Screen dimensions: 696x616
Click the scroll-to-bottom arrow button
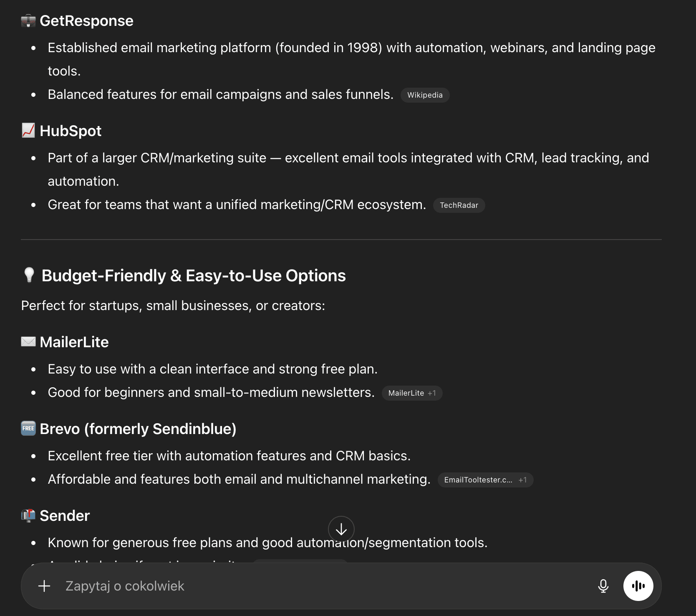(x=341, y=529)
